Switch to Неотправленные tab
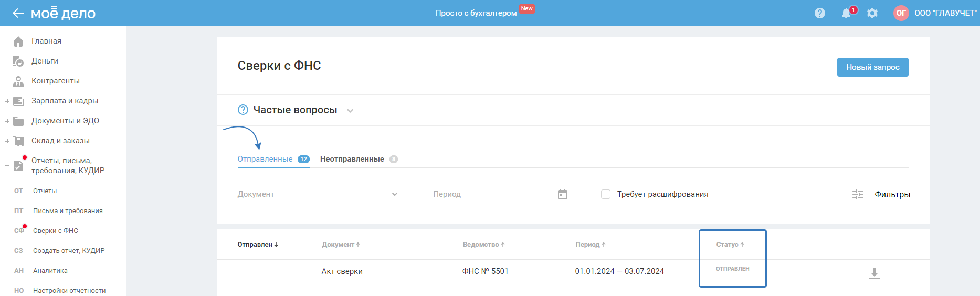The width and height of the screenshot is (980, 296). (359, 159)
